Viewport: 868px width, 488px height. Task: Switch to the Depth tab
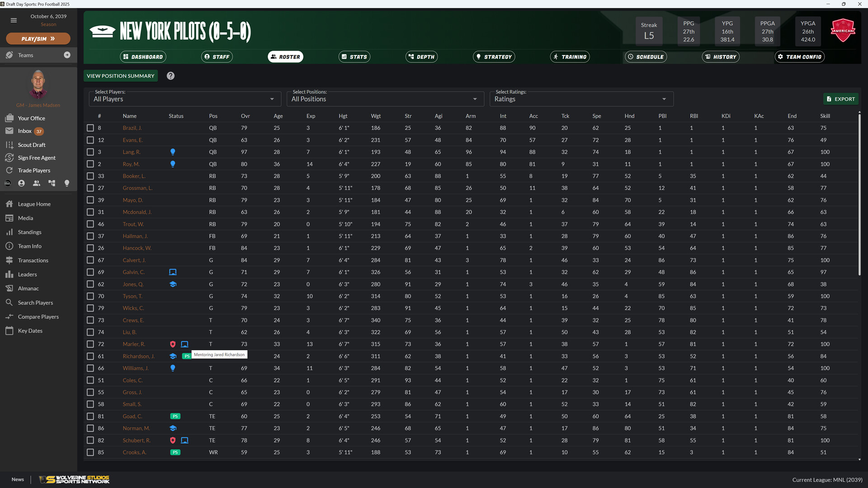click(421, 57)
